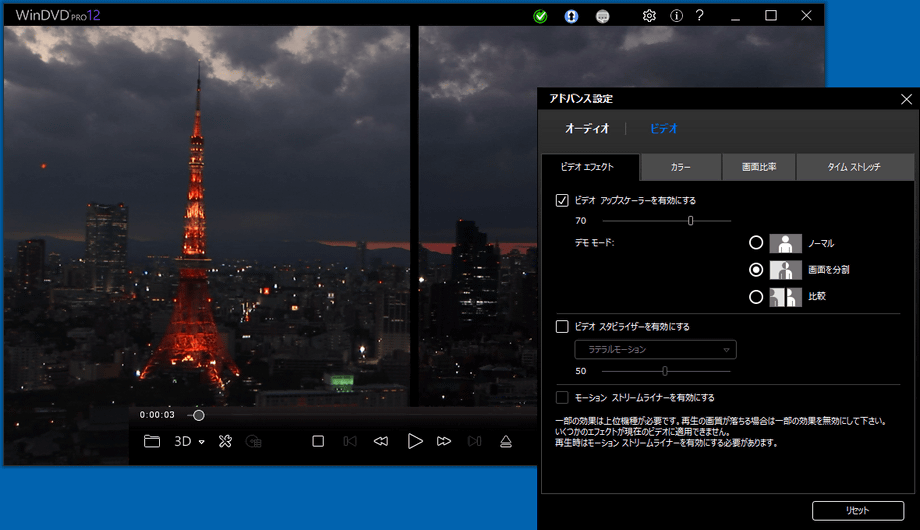Open the ラテラルモーション dropdown
This screenshot has width=920, height=530.
tap(655, 350)
